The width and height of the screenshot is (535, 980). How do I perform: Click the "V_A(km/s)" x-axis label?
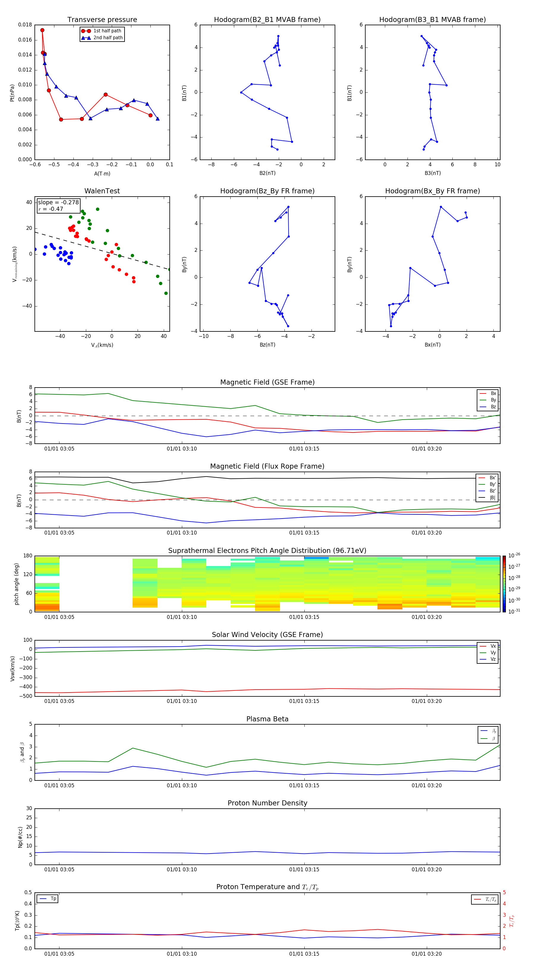(102, 345)
